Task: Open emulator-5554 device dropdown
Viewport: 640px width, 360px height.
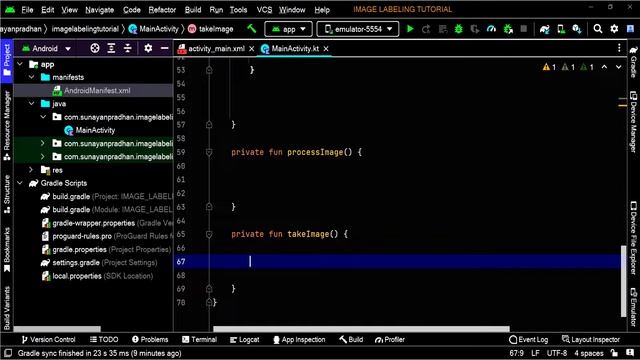Action: [358, 29]
